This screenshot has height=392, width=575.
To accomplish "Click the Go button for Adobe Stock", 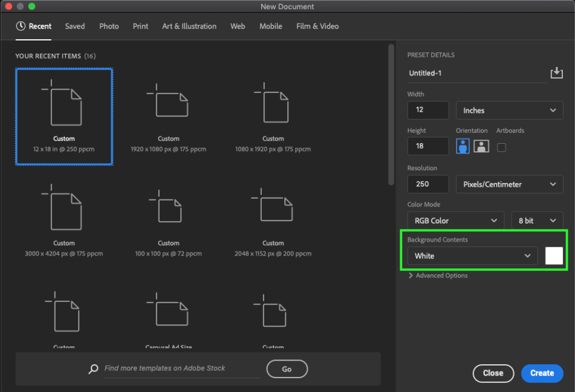I will [x=287, y=368].
